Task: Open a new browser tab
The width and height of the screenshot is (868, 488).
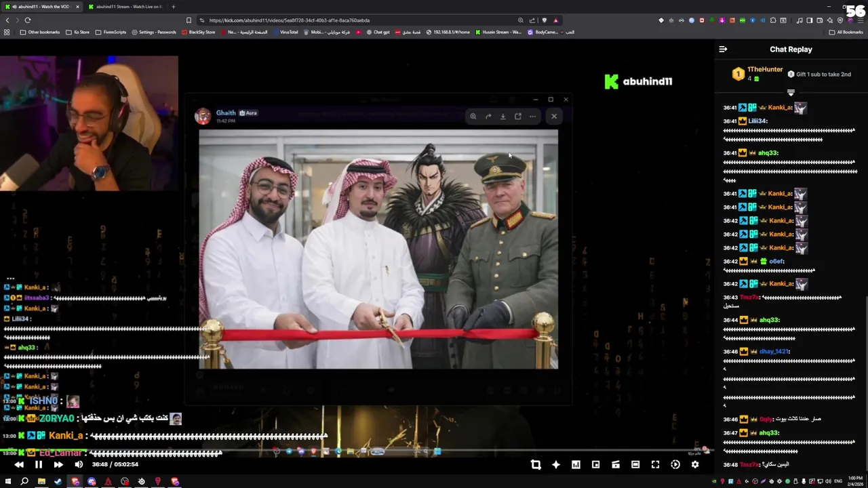Action: pos(173,7)
